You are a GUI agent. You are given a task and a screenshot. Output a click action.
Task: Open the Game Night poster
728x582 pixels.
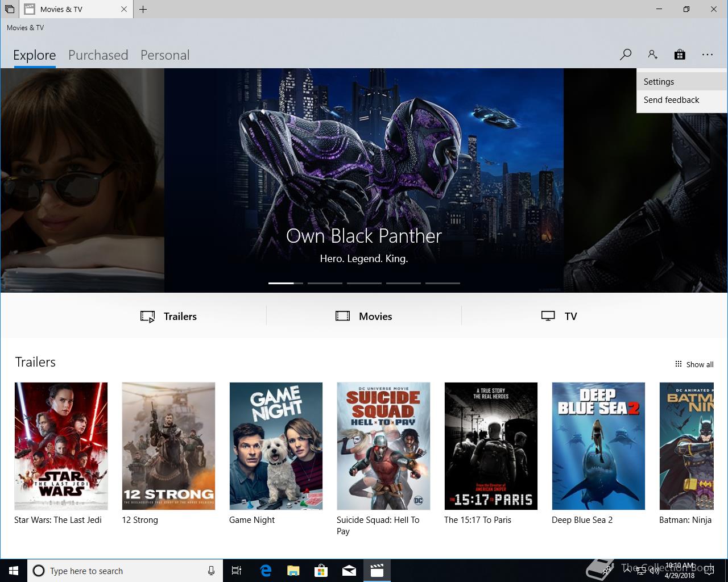coord(276,446)
